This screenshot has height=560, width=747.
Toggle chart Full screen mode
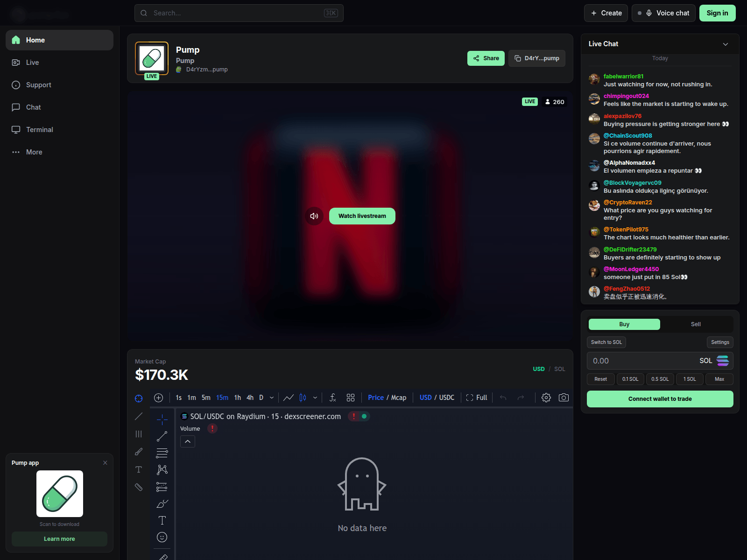[477, 398]
